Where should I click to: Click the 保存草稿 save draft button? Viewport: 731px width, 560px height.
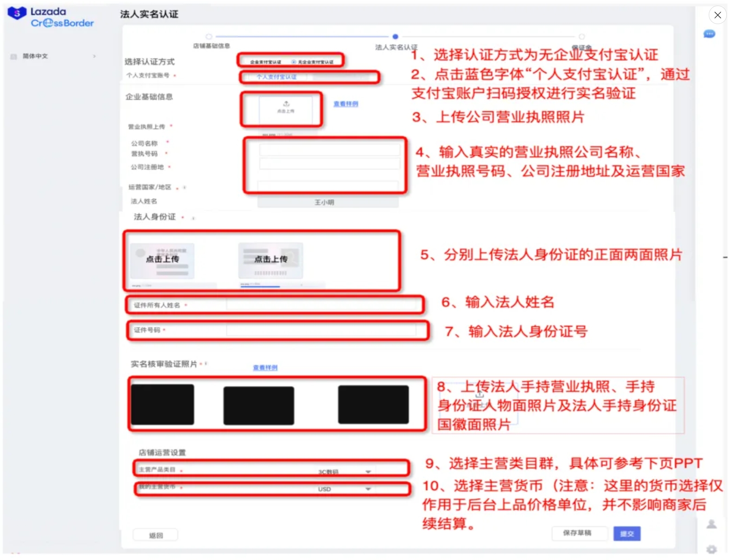(x=577, y=533)
